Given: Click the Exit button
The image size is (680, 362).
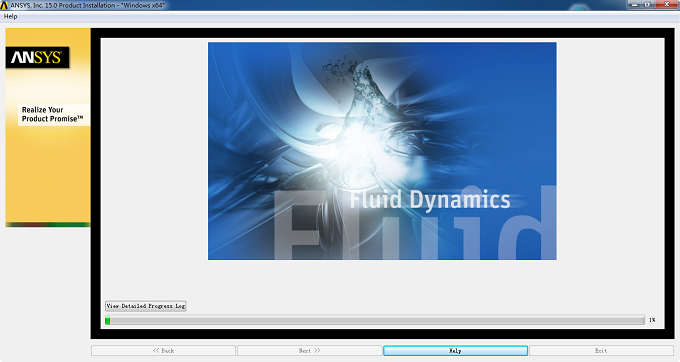Looking at the screenshot, I should pyautogui.click(x=601, y=350).
